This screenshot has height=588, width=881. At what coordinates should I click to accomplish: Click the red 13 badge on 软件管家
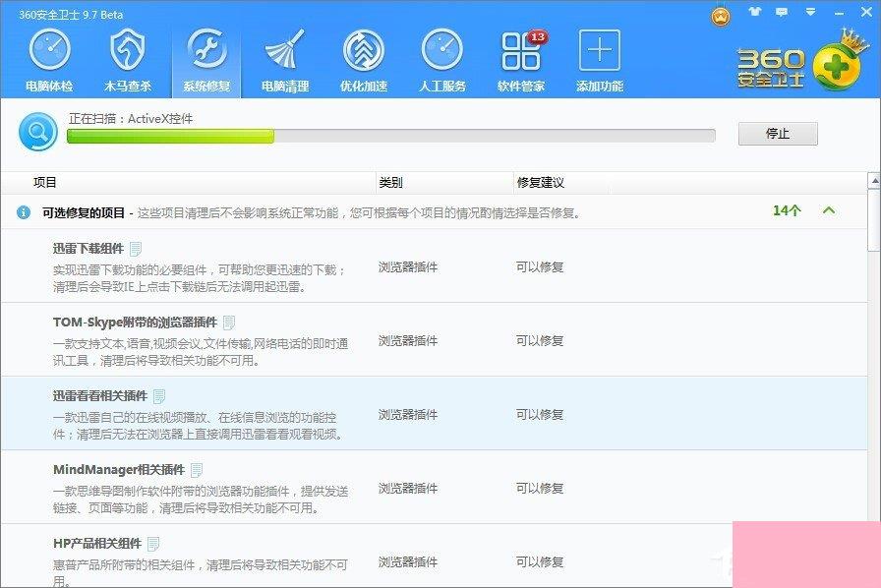pos(538,37)
